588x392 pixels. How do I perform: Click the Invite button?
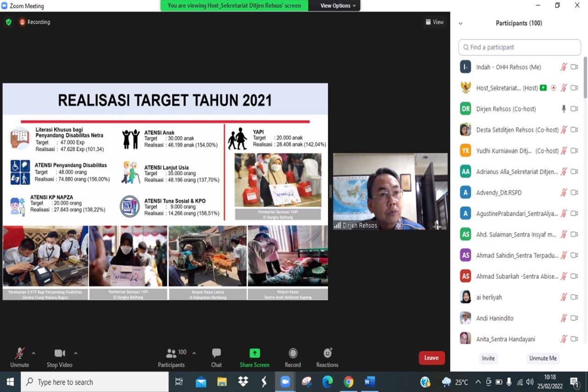tap(488, 358)
